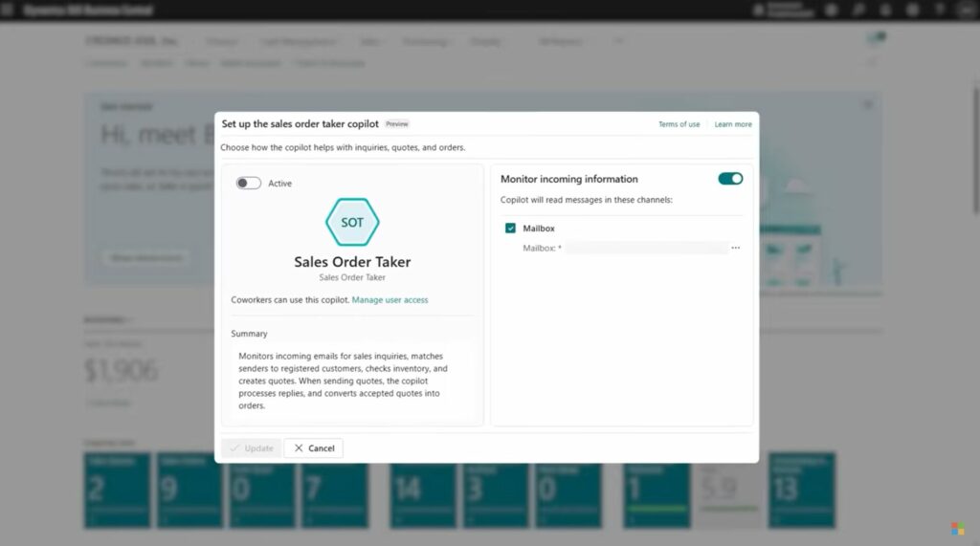Image resolution: width=980 pixels, height=546 pixels.
Task: Toggle the Monitor incoming information switch
Action: click(730, 179)
